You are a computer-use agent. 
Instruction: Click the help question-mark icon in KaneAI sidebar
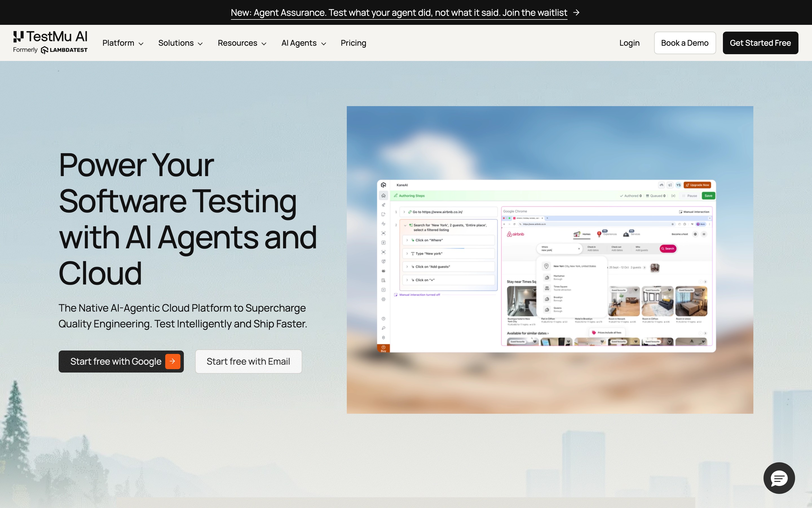[x=383, y=319]
